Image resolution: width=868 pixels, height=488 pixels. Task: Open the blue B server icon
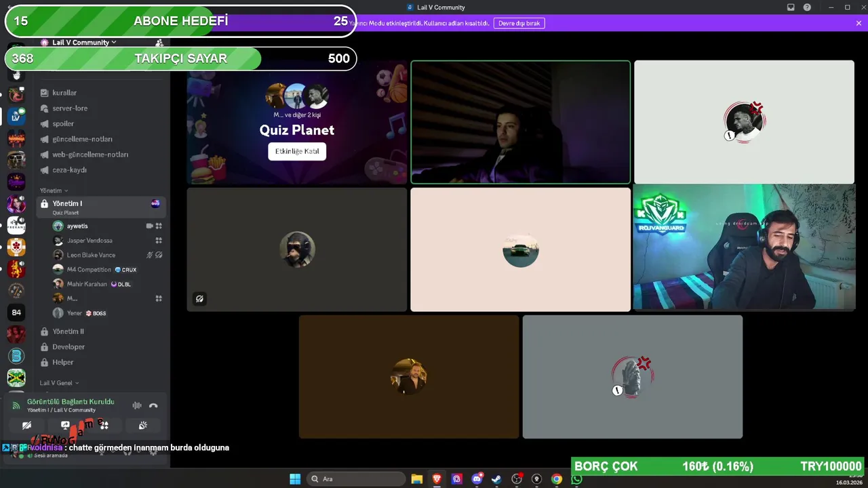click(x=16, y=356)
